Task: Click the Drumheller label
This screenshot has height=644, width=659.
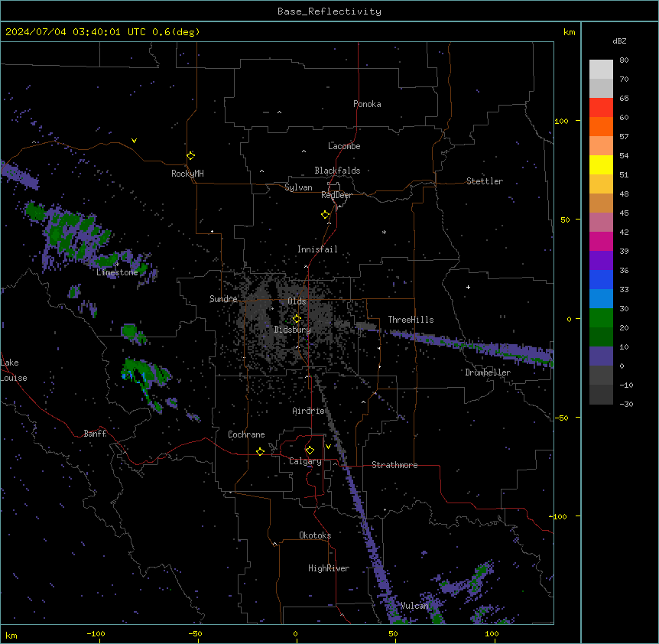Action: (488, 372)
